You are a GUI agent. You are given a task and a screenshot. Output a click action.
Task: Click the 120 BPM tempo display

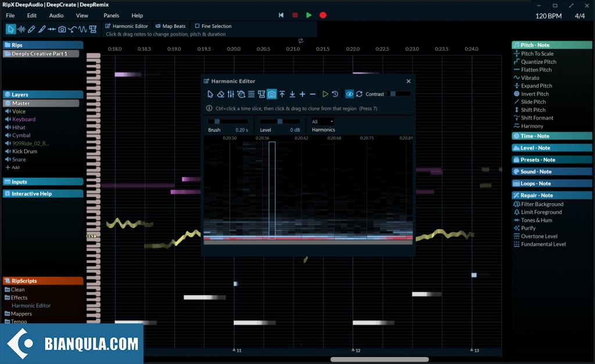pyautogui.click(x=549, y=16)
